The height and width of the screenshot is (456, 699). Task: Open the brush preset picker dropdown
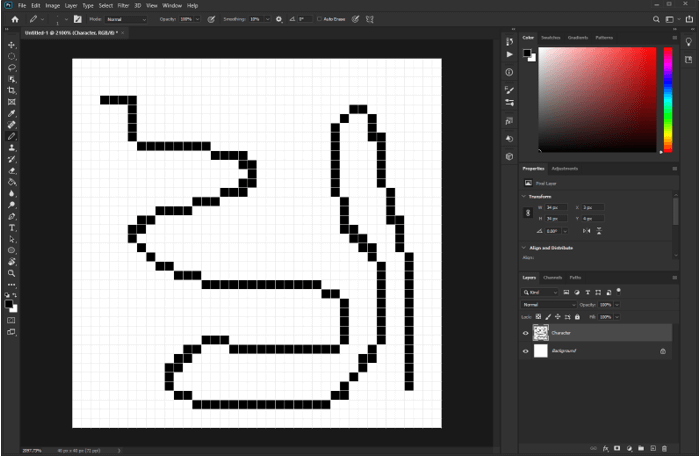tap(66, 19)
